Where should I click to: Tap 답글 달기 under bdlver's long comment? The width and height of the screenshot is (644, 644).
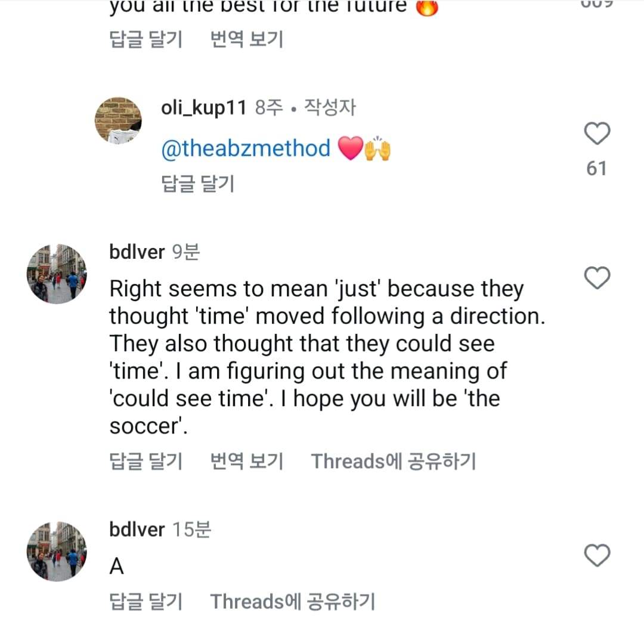point(146,461)
